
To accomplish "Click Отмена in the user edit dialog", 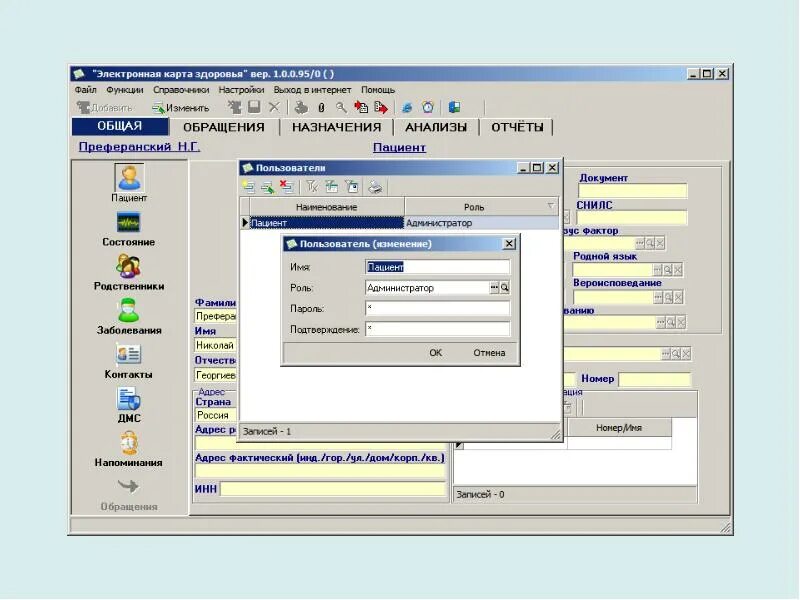I will (489, 353).
